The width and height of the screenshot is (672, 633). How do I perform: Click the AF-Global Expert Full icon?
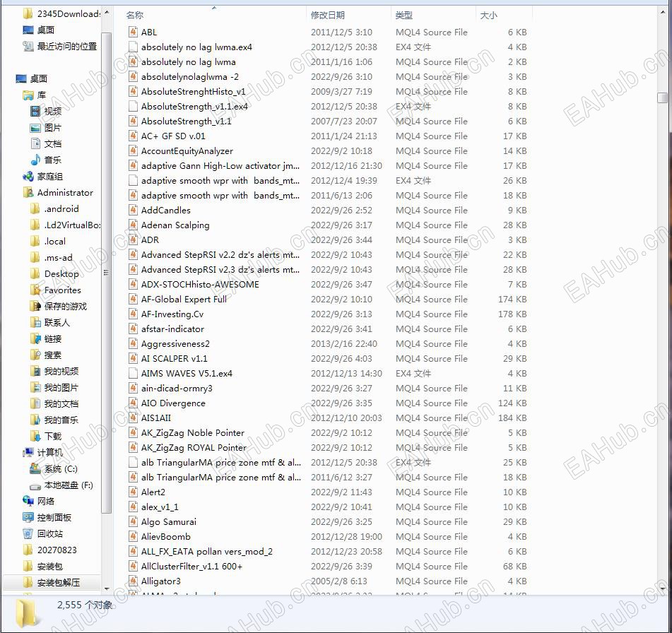point(133,299)
